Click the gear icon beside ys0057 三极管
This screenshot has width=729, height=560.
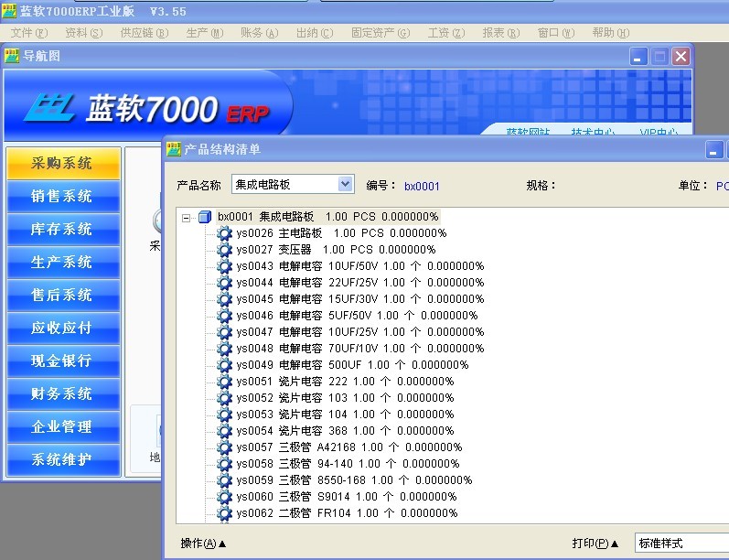[224, 447]
